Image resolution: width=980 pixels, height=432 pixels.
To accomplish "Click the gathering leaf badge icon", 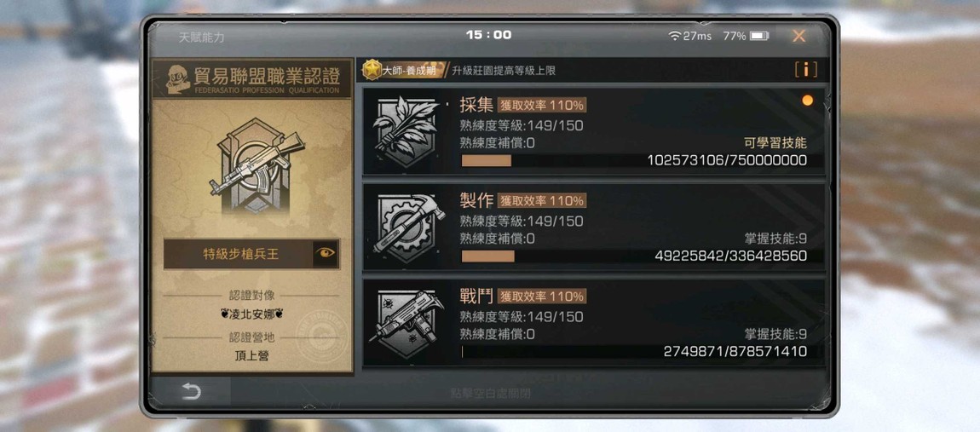I will point(406,131).
